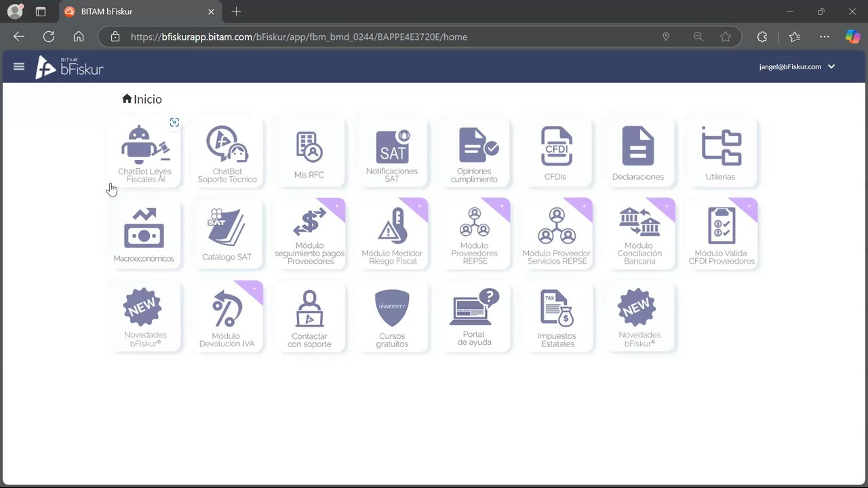Open Módulo seguimiento pagos Proveedores
This screenshot has height=488, width=868.
pyautogui.click(x=309, y=234)
